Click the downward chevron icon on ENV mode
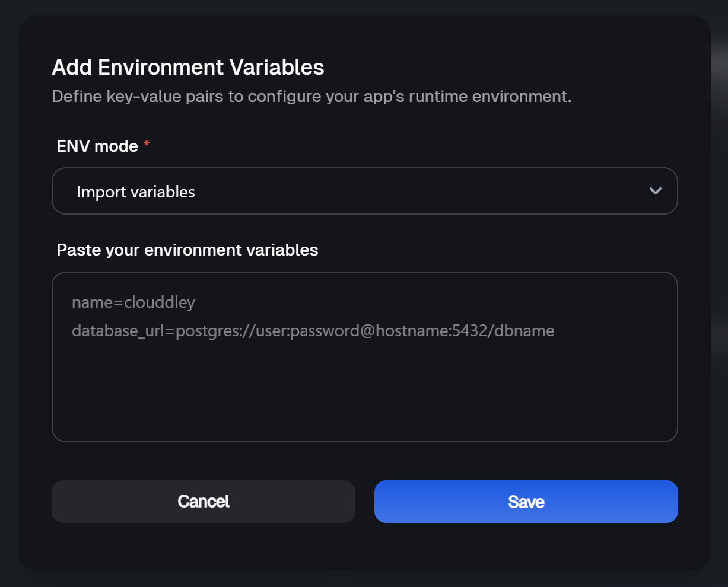This screenshot has width=728, height=587. 656,191
